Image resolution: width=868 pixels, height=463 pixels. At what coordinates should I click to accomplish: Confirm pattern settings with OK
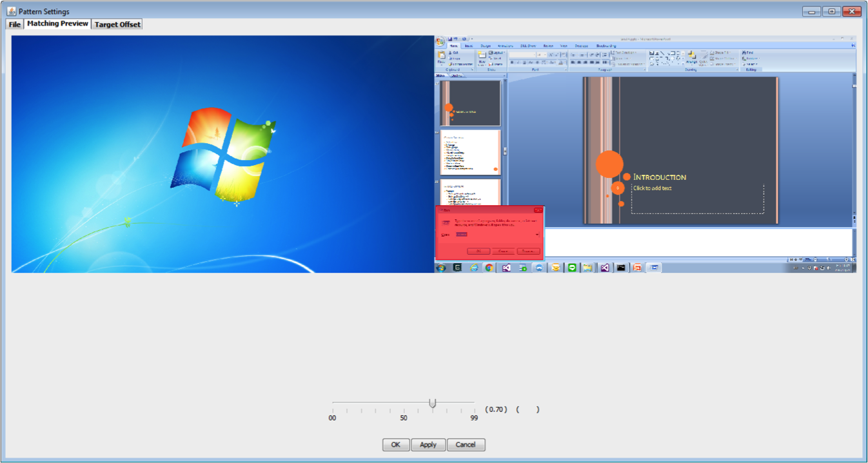pyautogui.click(x=396, y=444)
